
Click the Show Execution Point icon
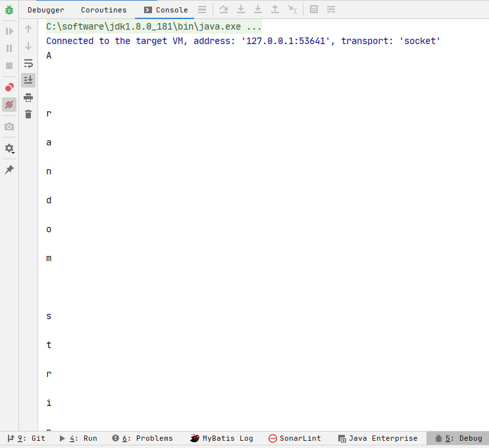coord(201,10)
